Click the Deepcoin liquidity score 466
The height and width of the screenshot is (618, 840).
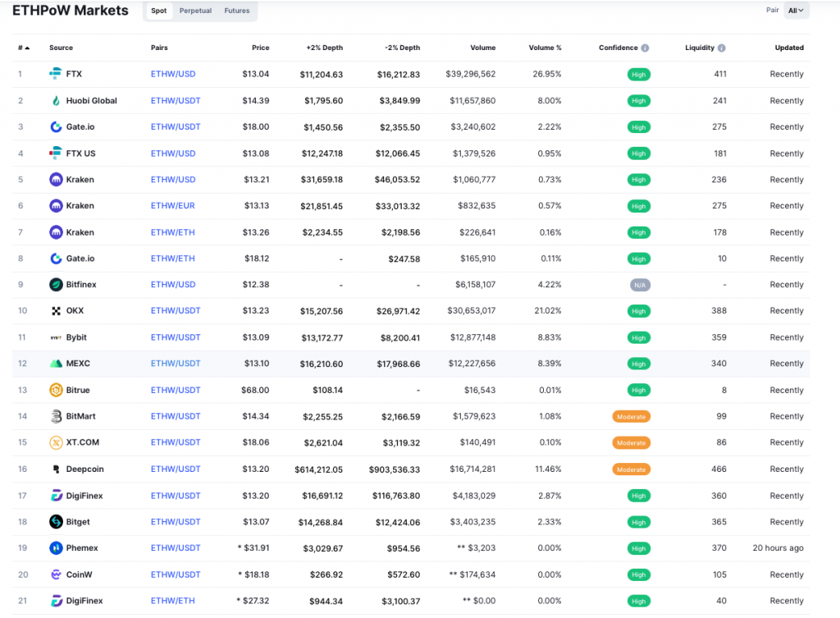click(x=719, y=469)
